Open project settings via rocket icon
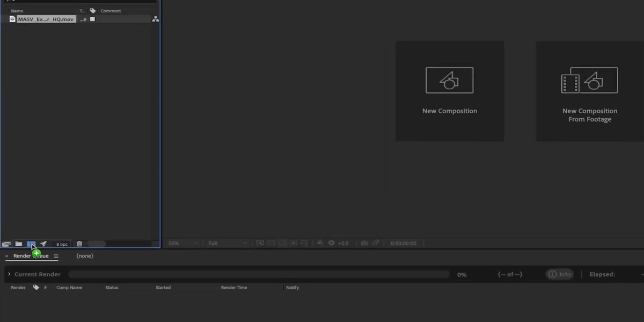 click(43, 244)
